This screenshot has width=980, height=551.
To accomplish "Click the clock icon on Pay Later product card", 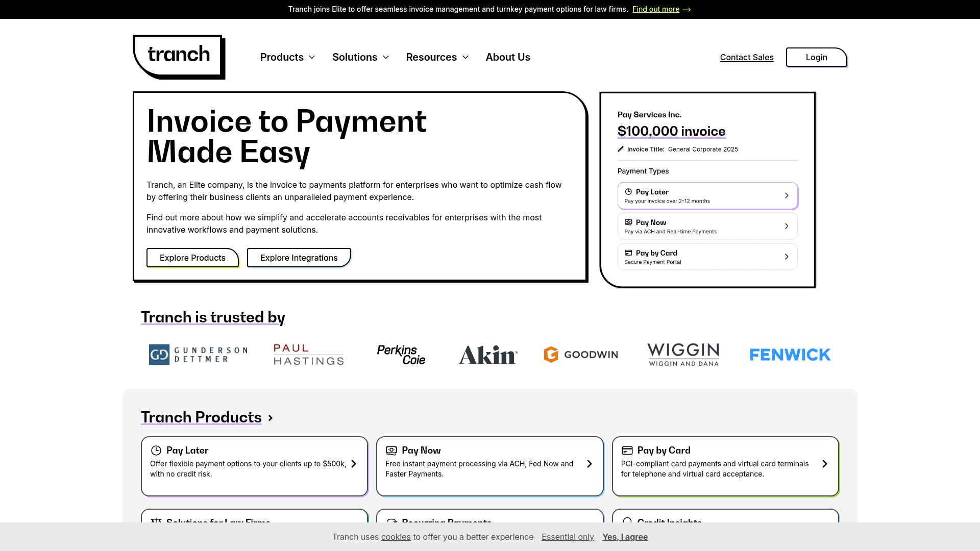I will 156,450.
